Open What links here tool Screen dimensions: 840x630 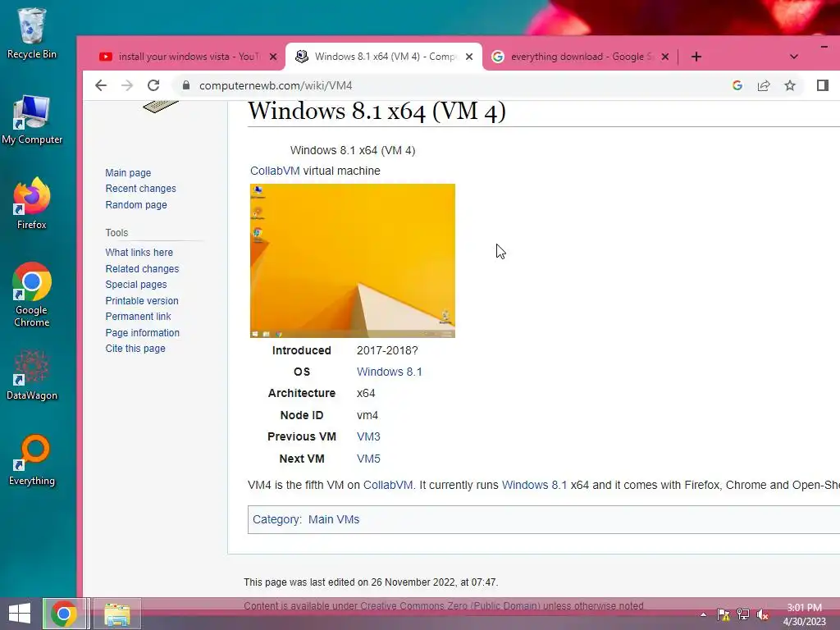(x=139, y=253)
